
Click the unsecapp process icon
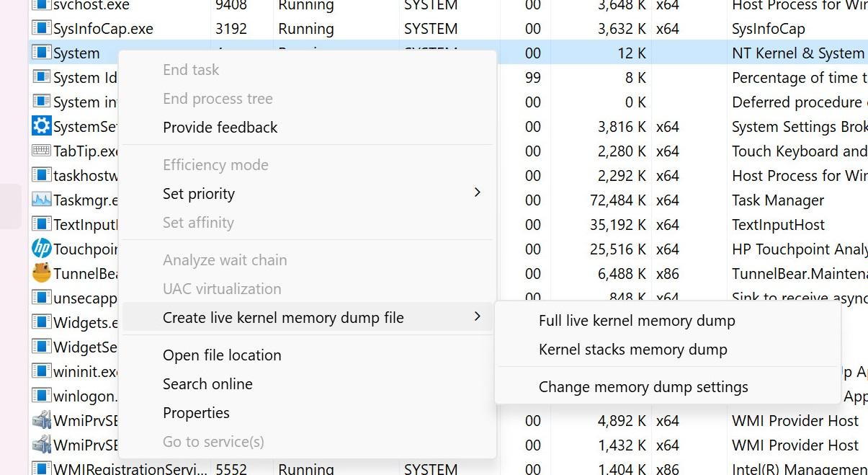pos(42,298)
